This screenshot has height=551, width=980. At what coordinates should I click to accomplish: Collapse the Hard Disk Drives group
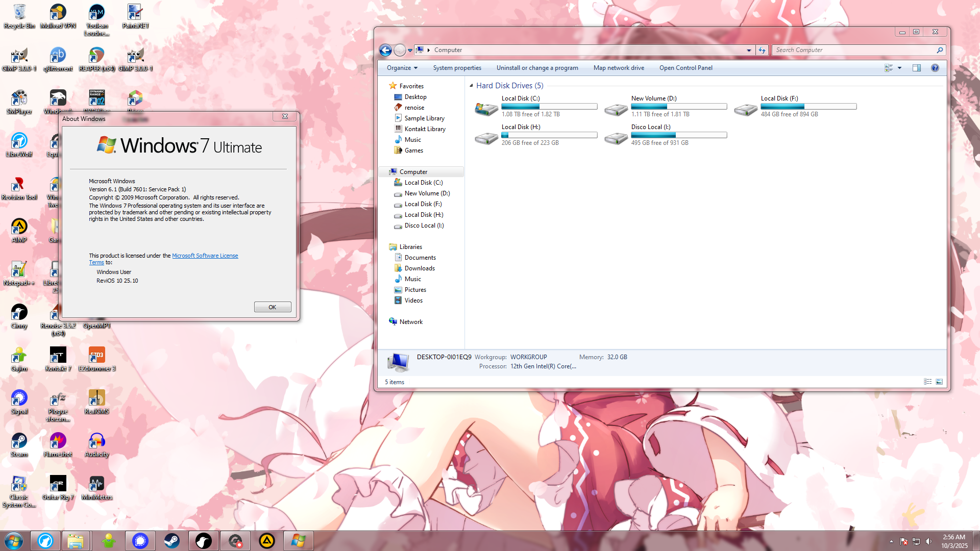471,86
